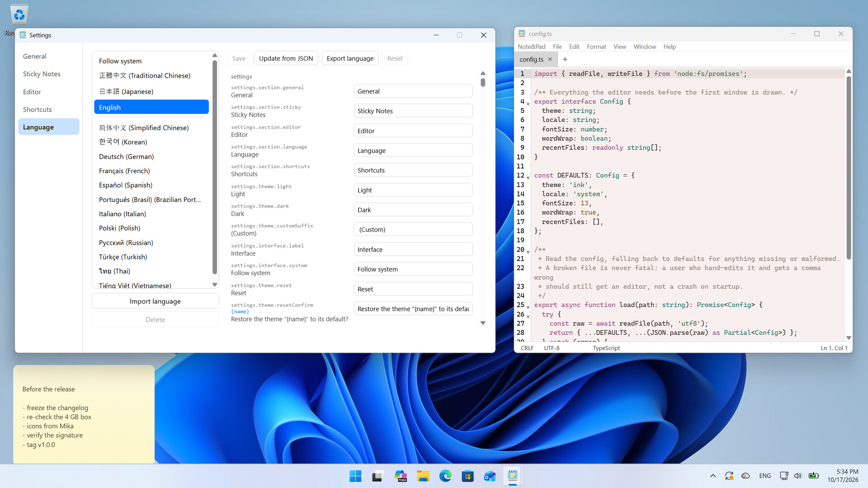Click the Export language button
This screenshot has width=868, height=488.
coord(350,58)
